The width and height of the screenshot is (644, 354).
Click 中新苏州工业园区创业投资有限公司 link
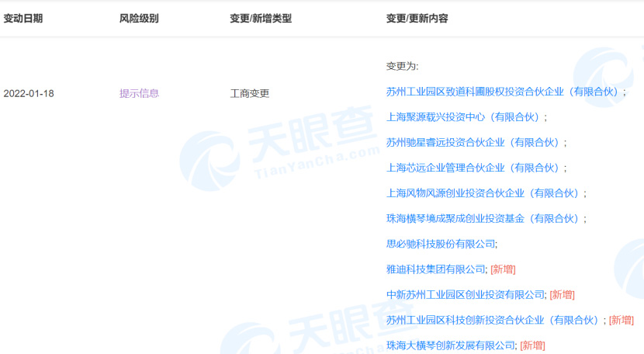tap(466, 295)
